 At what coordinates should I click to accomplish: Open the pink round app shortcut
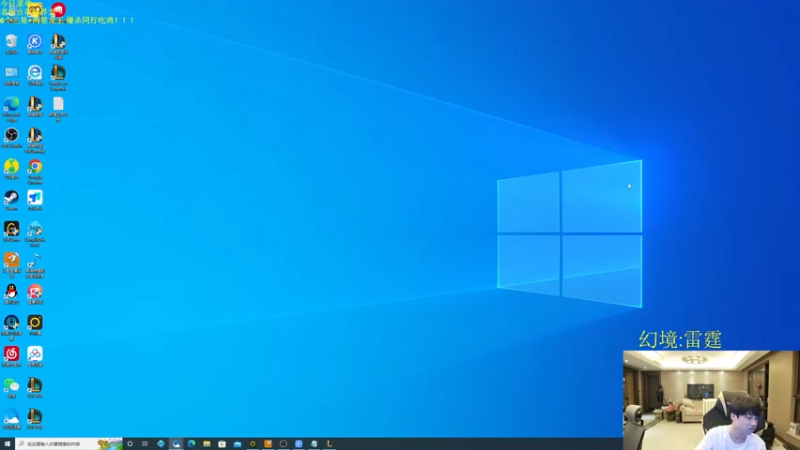tap(35, 294)
